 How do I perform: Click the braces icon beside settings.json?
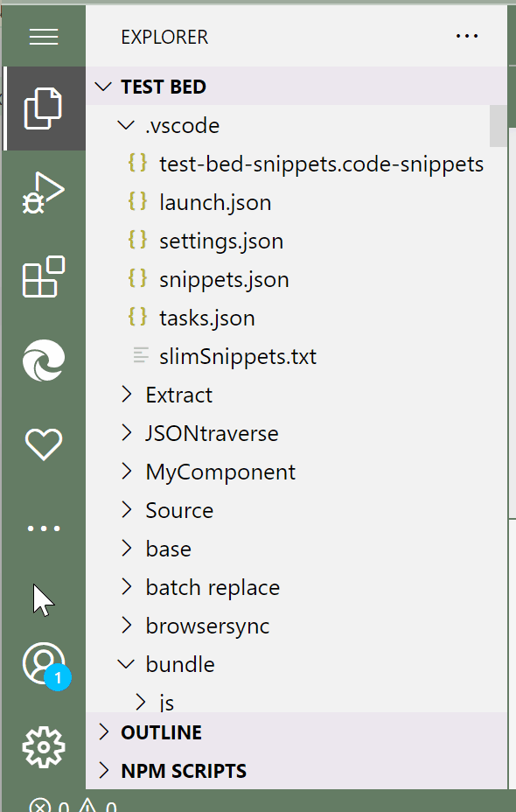[137, 241]
